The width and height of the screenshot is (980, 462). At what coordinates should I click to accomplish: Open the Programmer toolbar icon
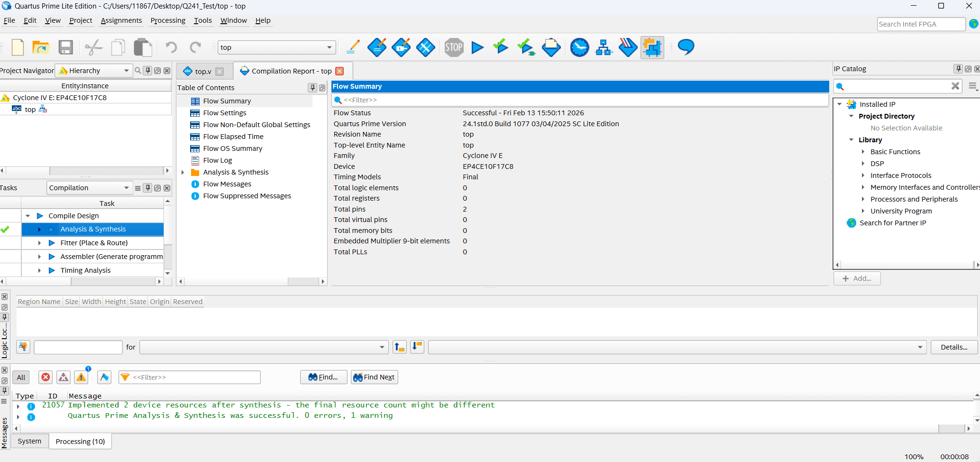pos(628,47)
